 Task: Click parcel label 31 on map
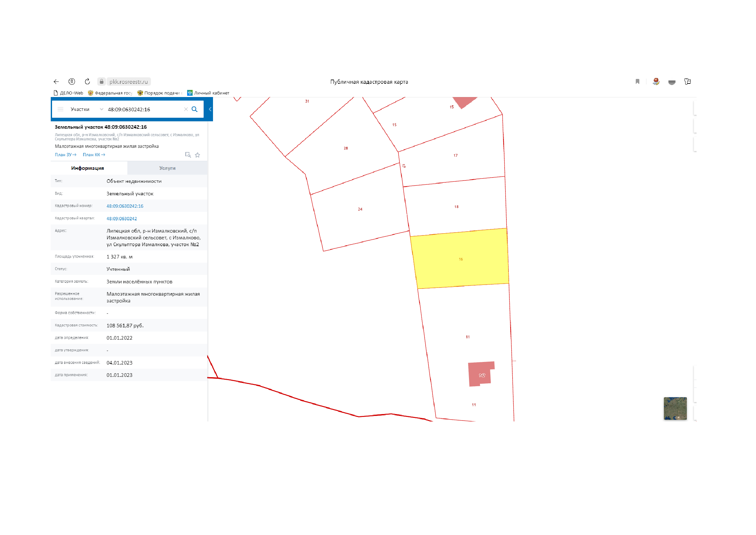click(x=307, y=102)
